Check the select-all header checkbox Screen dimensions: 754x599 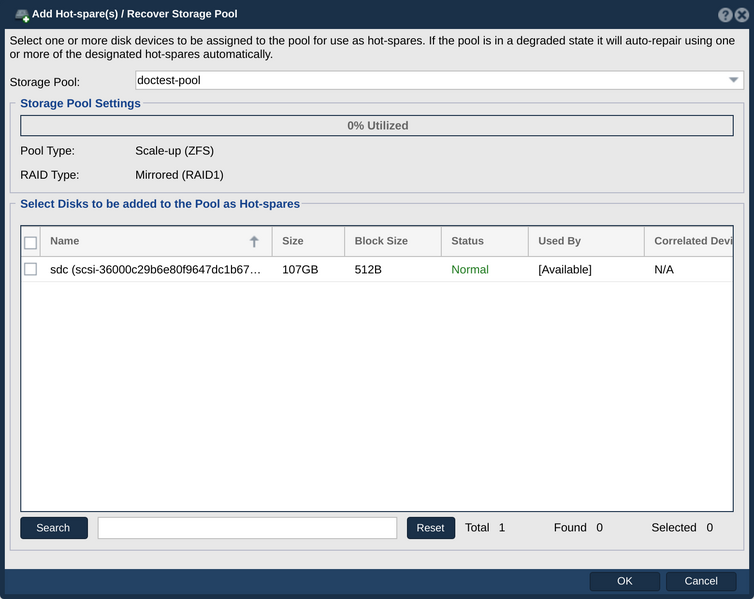click(30, 243)
